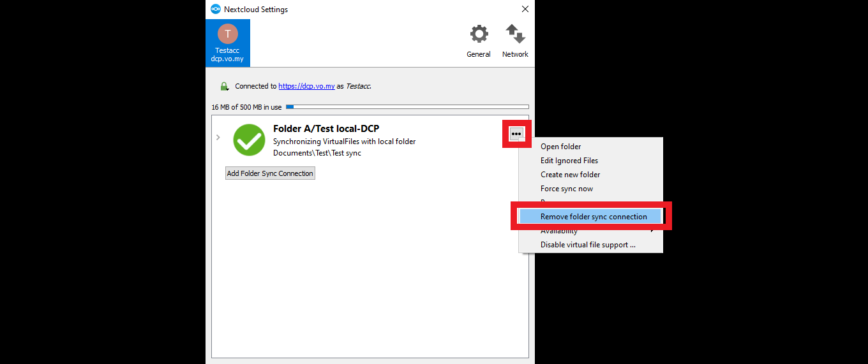This screenshot has height=364, width=868.
Task: Select Open folder from context menu
Action: tap(560, 147)
